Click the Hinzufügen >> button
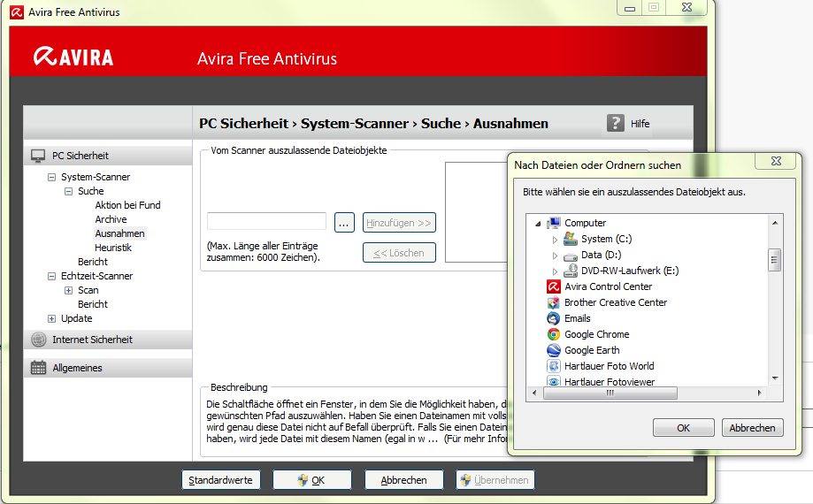This screenshot has width=813, height=504. [399, 223]
